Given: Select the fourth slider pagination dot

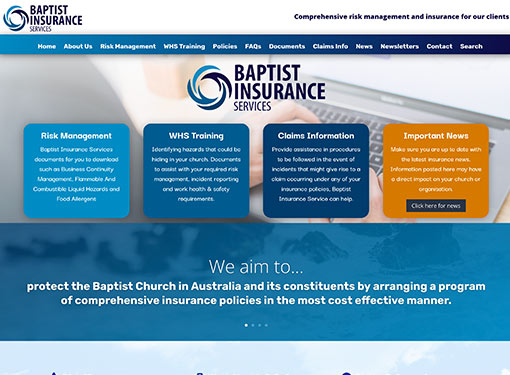Looking at the screenshot, I should pos(266,325).
